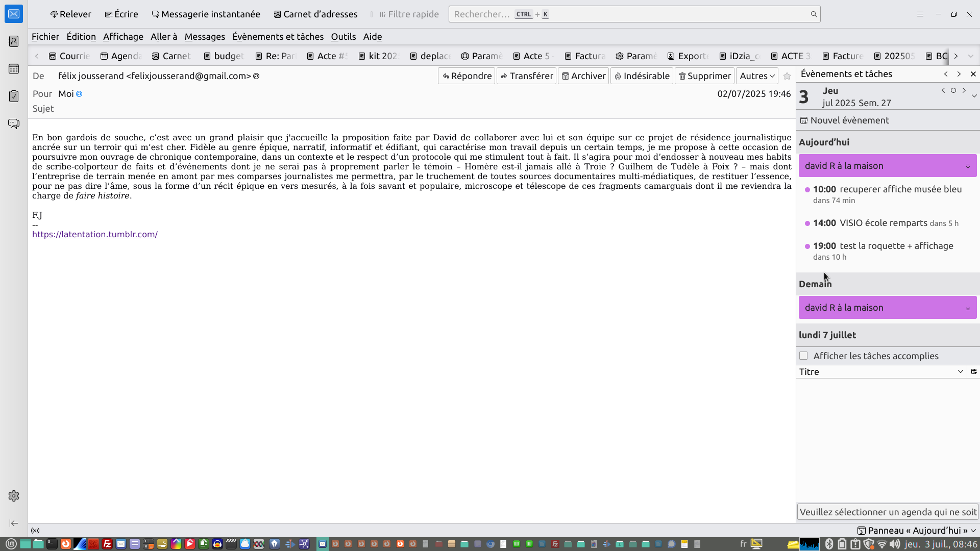980x551 pixels.
Task: Star this message
Action: click(787, 76)
